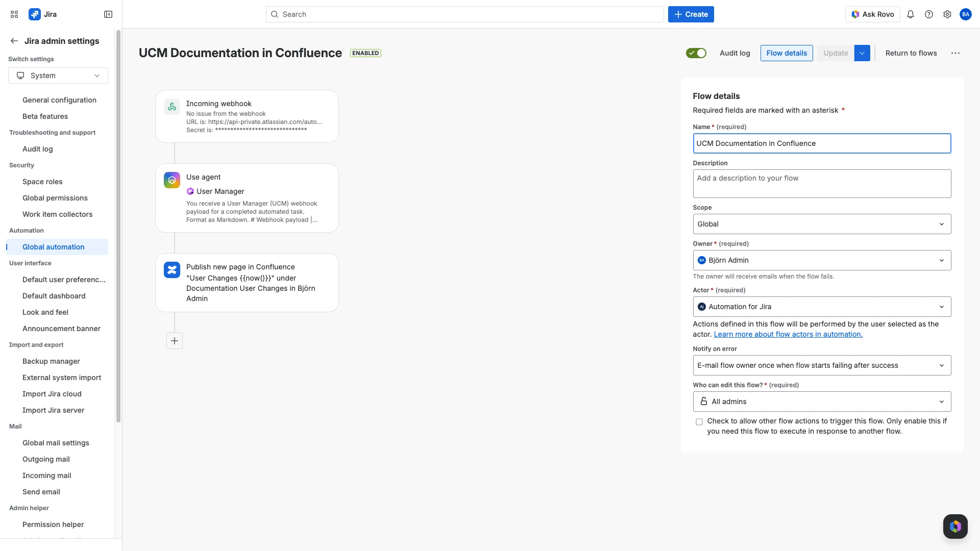
Task: Go back using Jira admin settings arrow
Action: tap(14, 41)
